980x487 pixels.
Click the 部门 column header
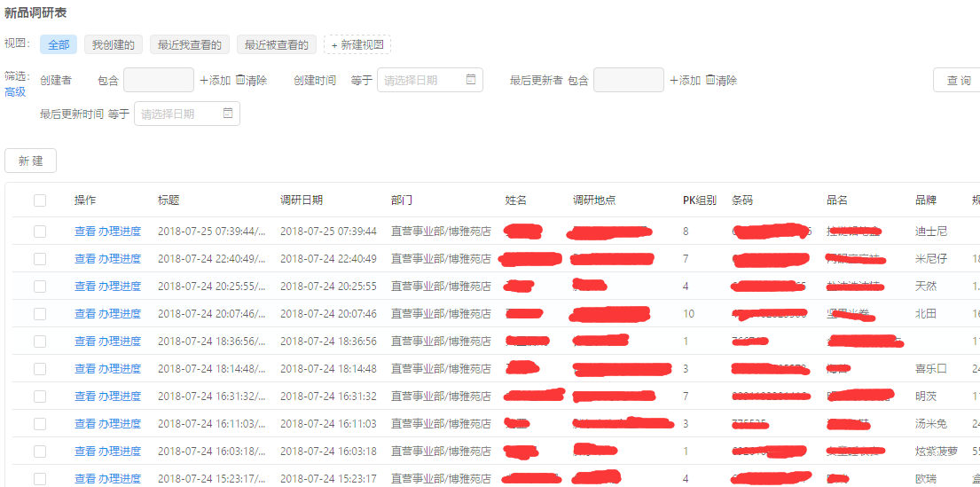point(402,200)
